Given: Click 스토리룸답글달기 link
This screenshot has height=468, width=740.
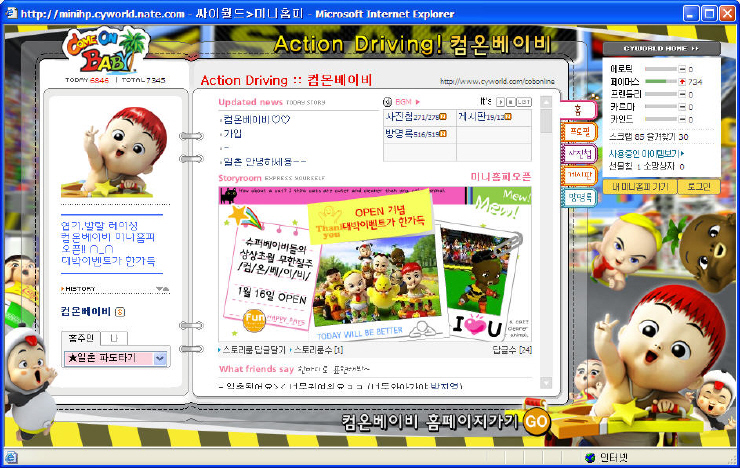Looking at the screenshot, I should tap(254, 350).
